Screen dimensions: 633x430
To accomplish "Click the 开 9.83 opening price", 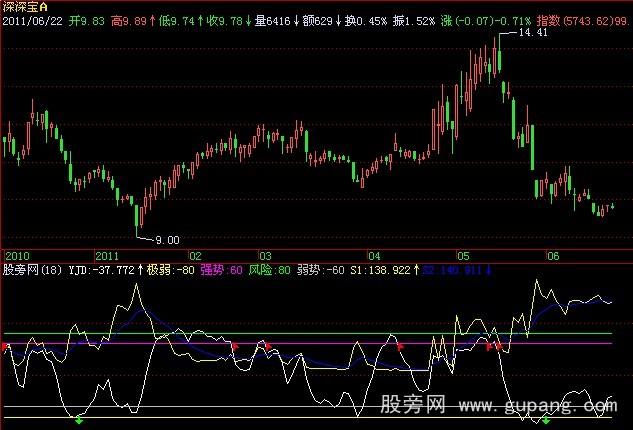I will point(88,20).
